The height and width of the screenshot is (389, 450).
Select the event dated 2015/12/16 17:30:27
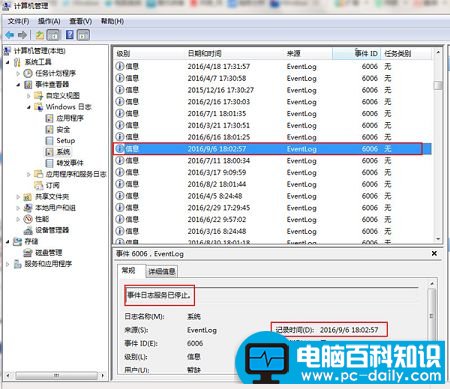tap(273, 90)
